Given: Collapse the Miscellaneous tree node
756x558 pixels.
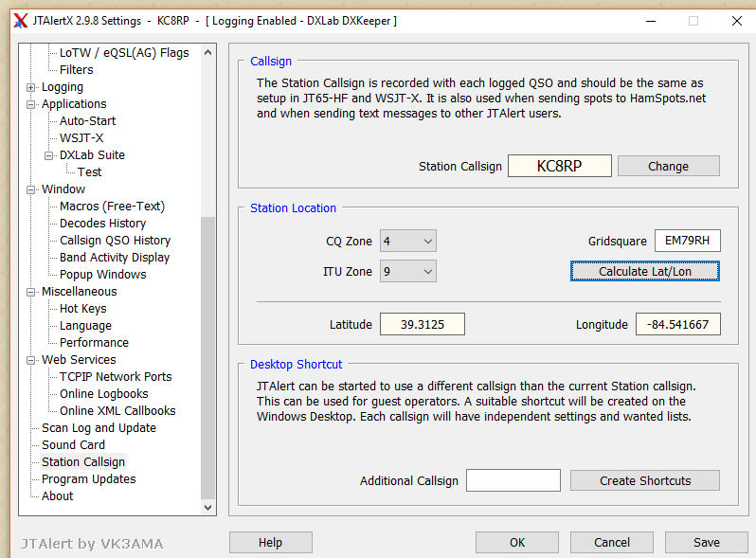Looking at the screenshot, I should (x=31, y=292).
